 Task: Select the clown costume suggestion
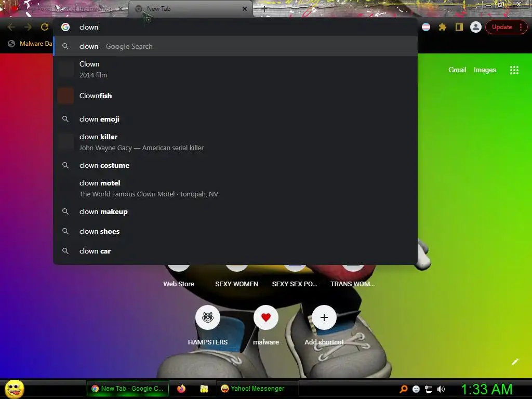(x=235, y=165)
